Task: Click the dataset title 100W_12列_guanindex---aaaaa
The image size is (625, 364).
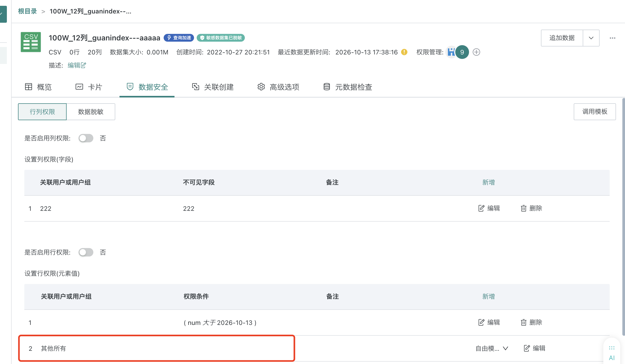Action: click(x=104, y=38)
